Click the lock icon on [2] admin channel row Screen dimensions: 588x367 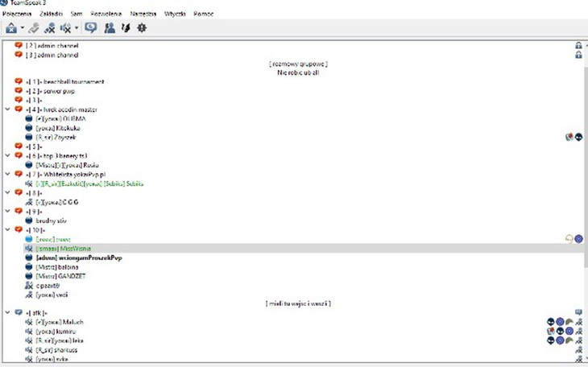pyautogui.click(x=578, y=45)
